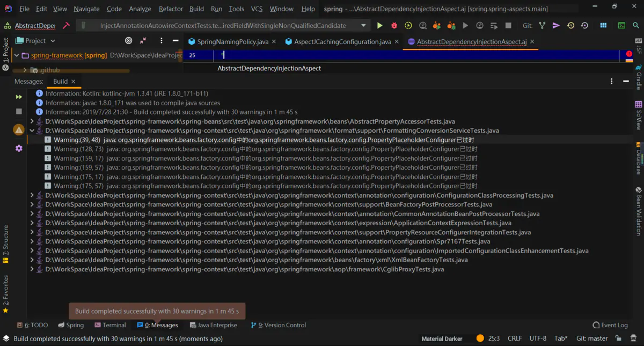Expand Spr7167Tests.java message group
The height and width of the screenshot is (346, 644).
(x=32, y=242)
